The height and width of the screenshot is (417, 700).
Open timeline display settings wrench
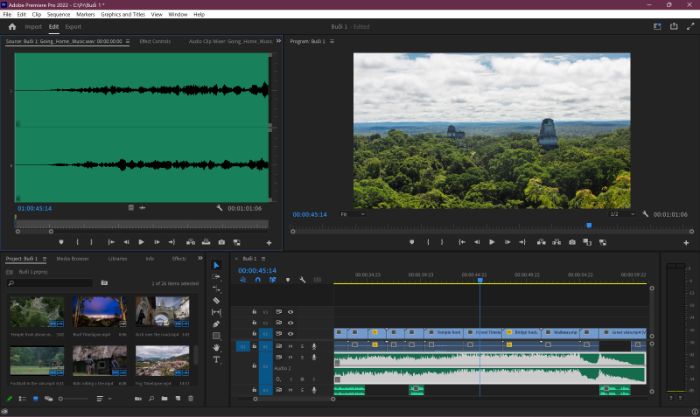(302, 280)
